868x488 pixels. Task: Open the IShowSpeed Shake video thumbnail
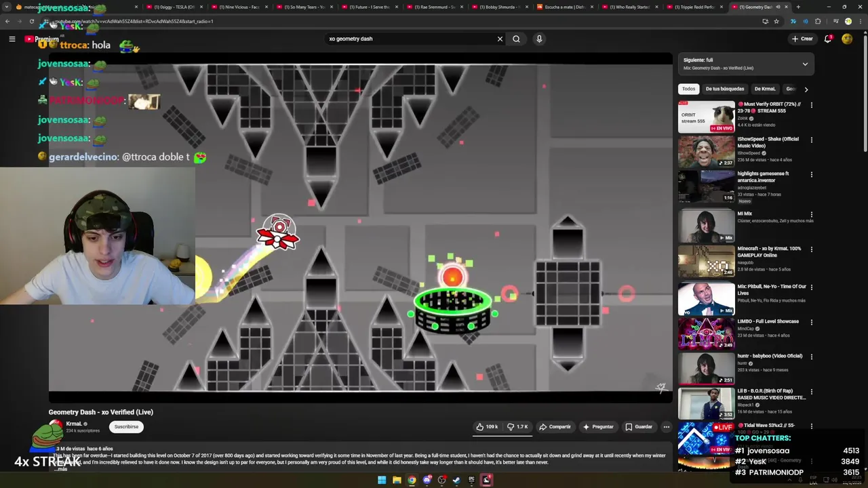(x=706, y=152)
